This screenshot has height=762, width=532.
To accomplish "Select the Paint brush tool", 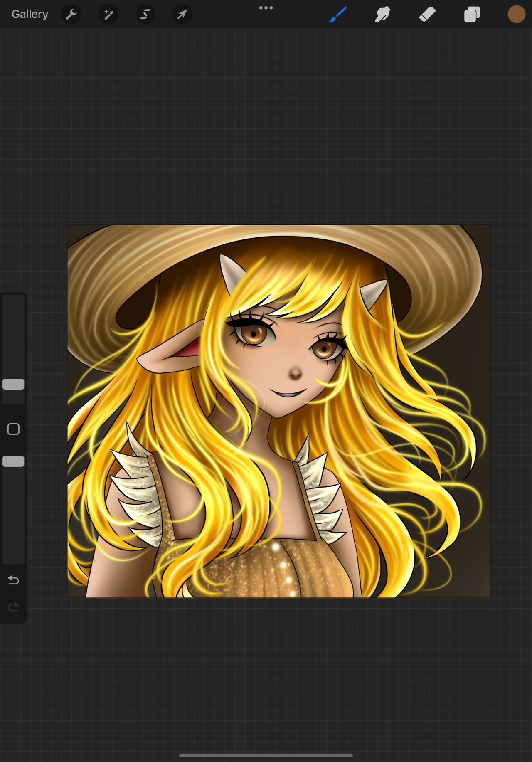I will [338, 15].
